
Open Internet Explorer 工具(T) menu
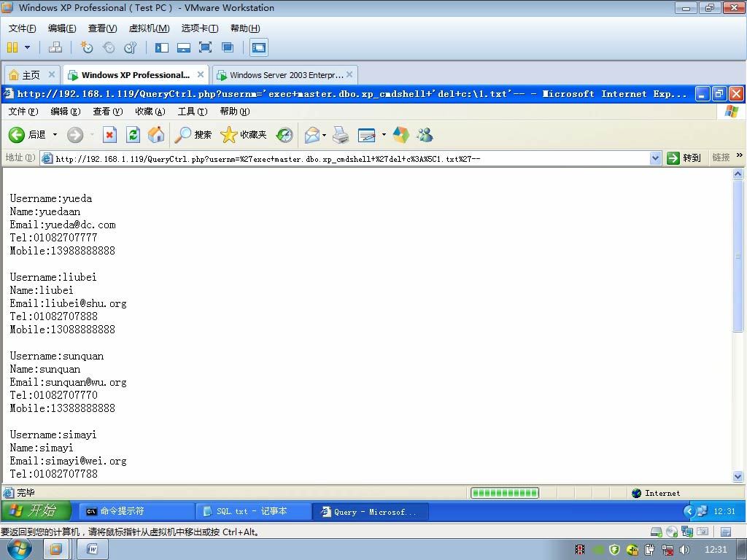click(x=193, y=112)
